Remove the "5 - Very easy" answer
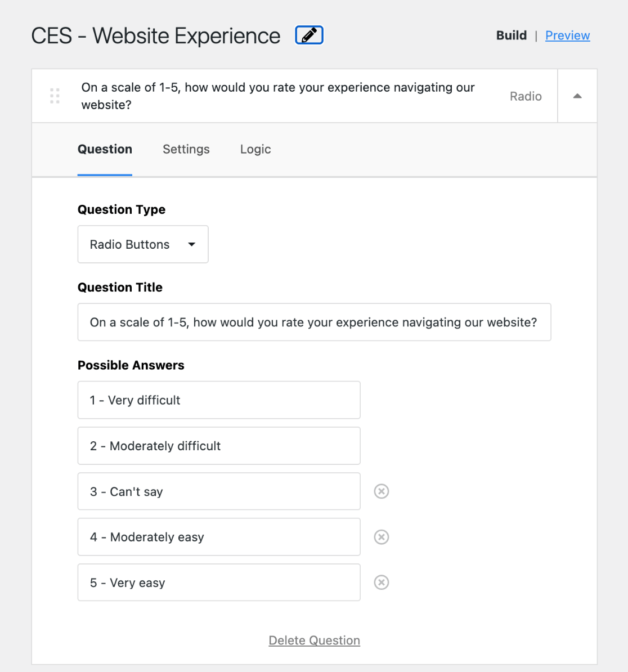The image size is (628, 672). (x=382, y=583)
